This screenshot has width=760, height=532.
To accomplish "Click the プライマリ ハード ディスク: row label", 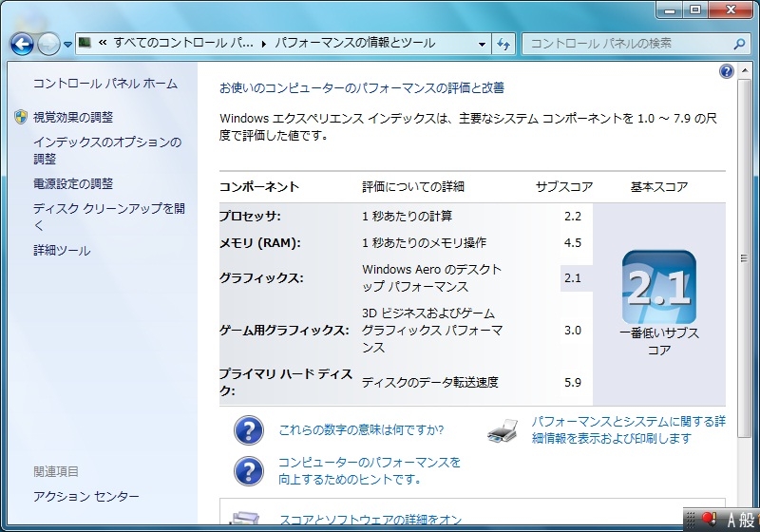I will coord(286,382).
